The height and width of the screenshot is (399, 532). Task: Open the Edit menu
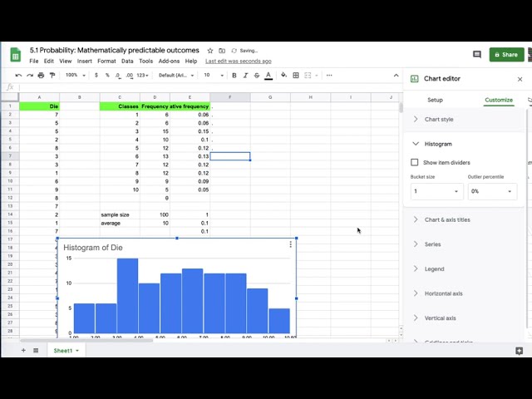(48, 61)
